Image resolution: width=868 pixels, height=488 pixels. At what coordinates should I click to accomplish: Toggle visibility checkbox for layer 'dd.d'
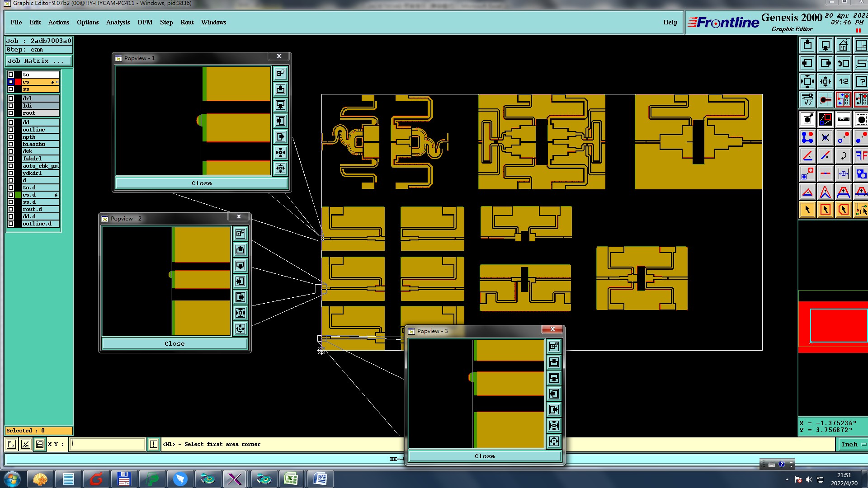tap(11, 216)
